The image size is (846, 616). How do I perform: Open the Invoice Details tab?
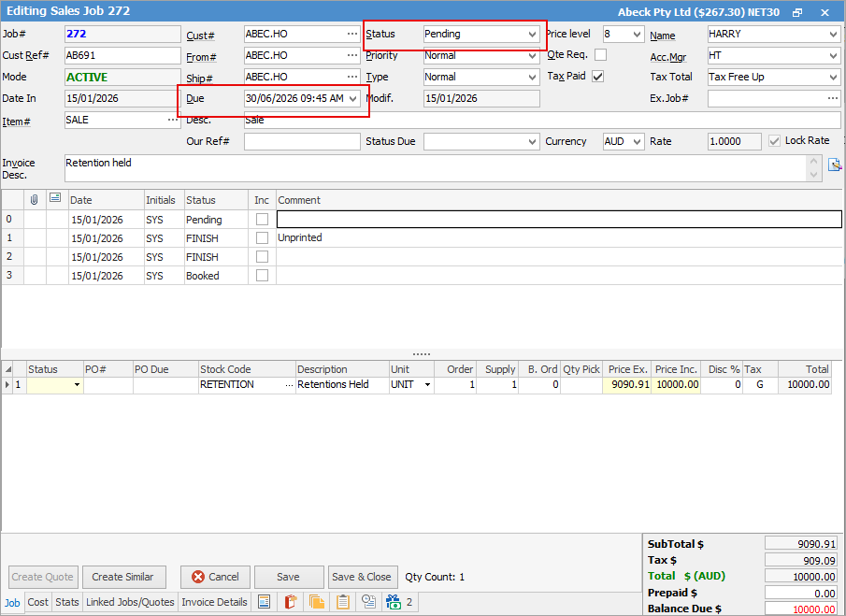pyautogui.click(x=214, y=602)
